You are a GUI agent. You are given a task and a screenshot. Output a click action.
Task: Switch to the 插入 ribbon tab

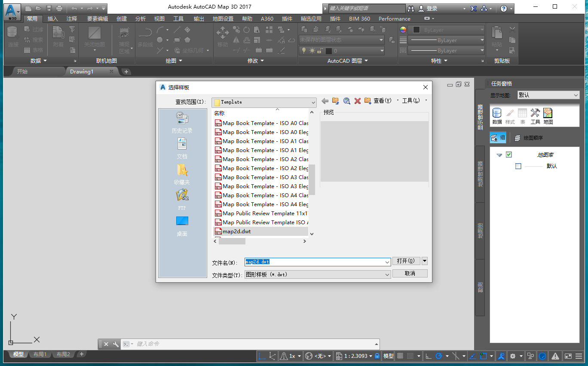pos(52,18)
